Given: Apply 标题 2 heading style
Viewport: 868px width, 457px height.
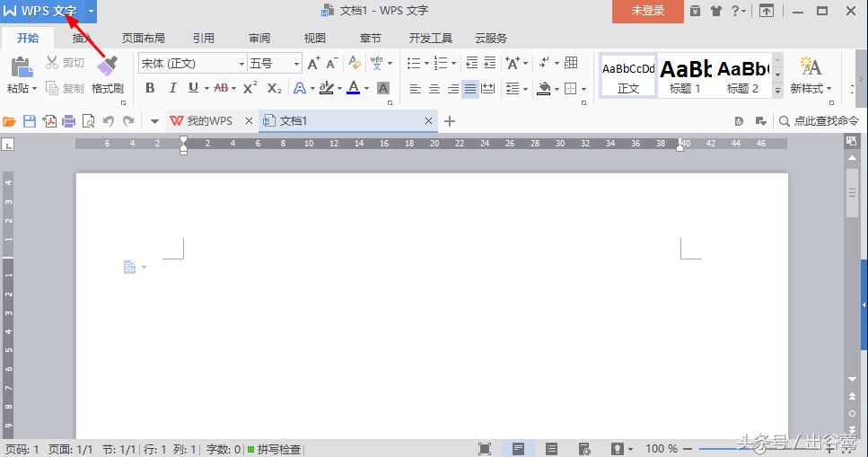Looking at the screenshot, I should 743,76.
